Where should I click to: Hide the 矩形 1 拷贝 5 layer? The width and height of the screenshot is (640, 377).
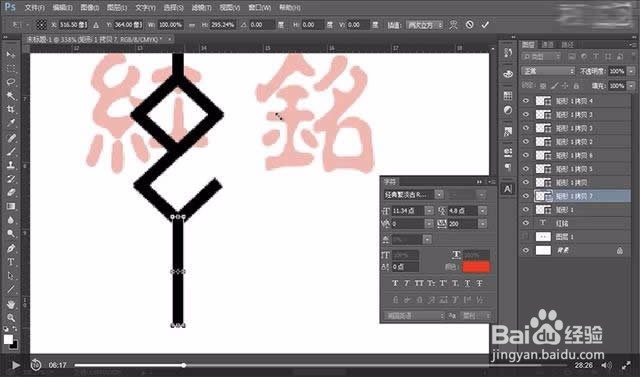526,169
